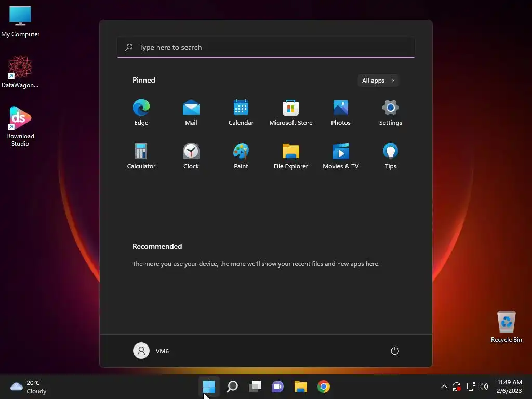
Task: Click the volume speaker tray icon
Action: [484, 387]
